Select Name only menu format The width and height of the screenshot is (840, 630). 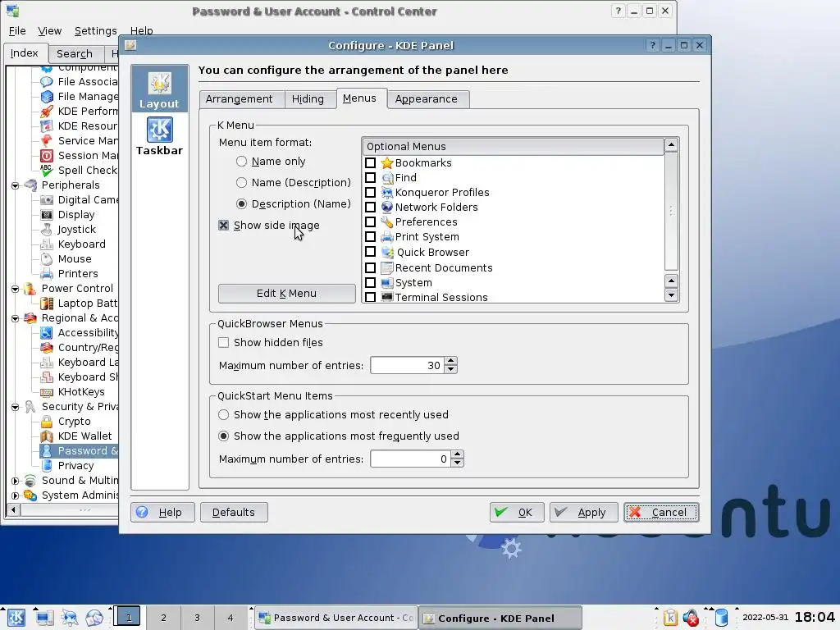click(242, 162)
